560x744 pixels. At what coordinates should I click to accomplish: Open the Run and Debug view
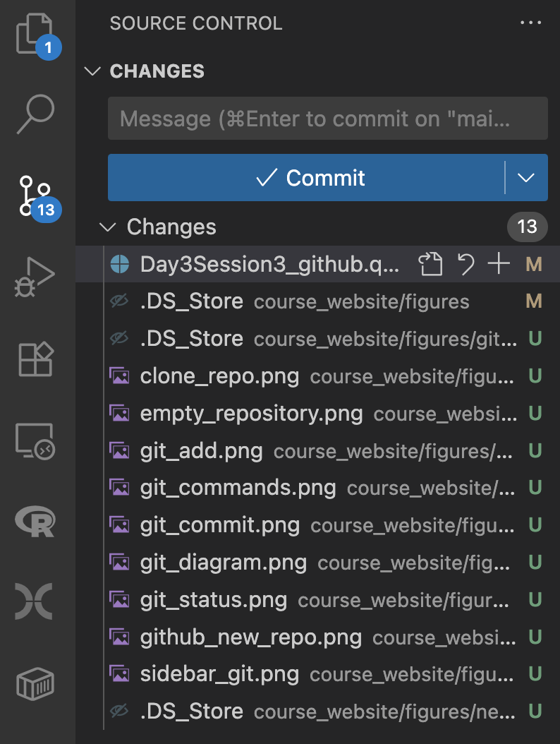(35, 277)
